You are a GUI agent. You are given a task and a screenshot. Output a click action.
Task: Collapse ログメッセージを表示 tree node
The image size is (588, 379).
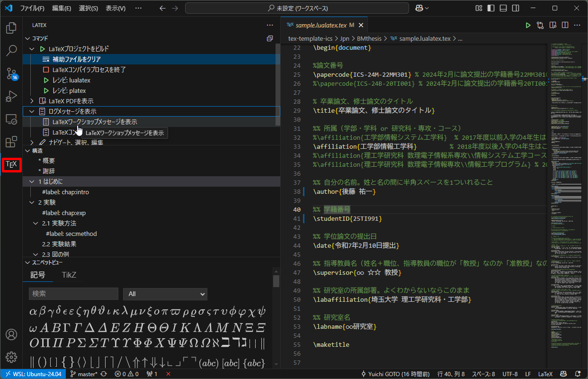pos(32,111)
